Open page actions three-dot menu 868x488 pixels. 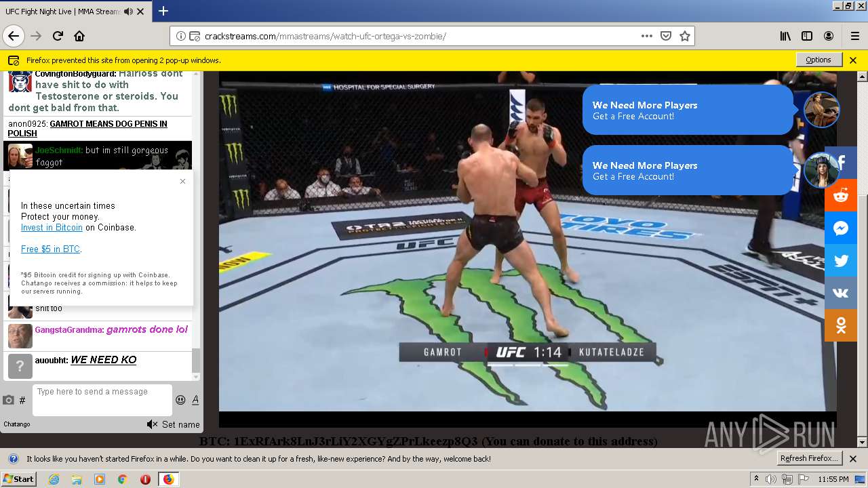click(x=647, y=36)
